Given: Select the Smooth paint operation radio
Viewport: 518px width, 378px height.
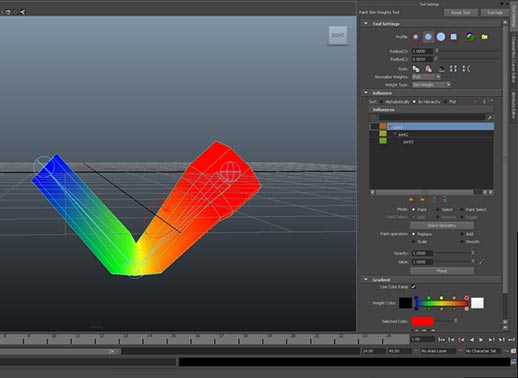Looking at the screenshot, I should coord(462,241).
